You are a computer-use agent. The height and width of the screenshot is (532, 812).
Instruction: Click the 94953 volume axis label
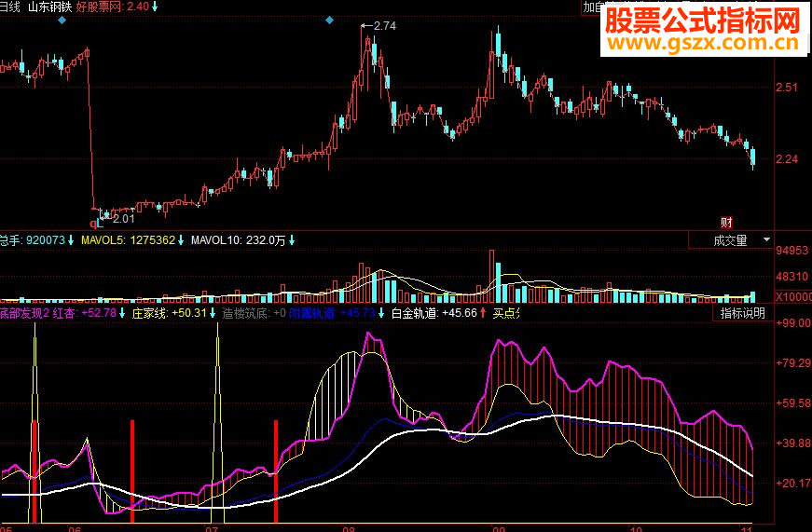[791, 251]
